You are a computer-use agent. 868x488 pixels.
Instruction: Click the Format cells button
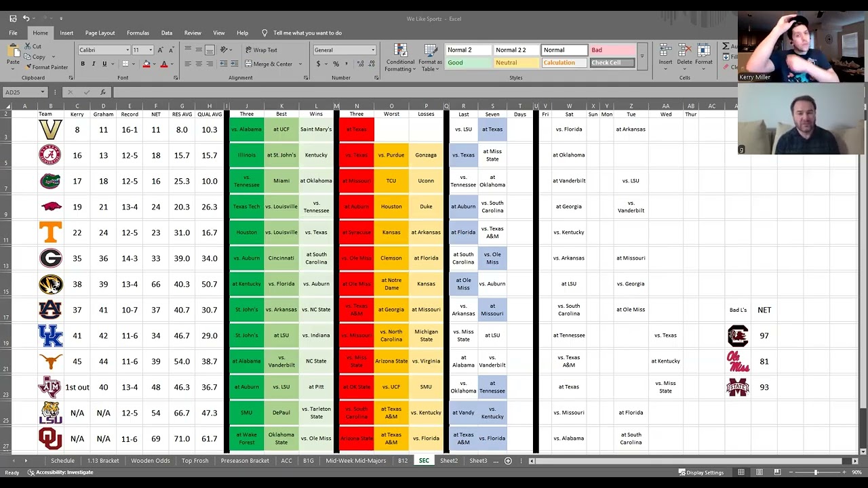click(x=704, y=55)
